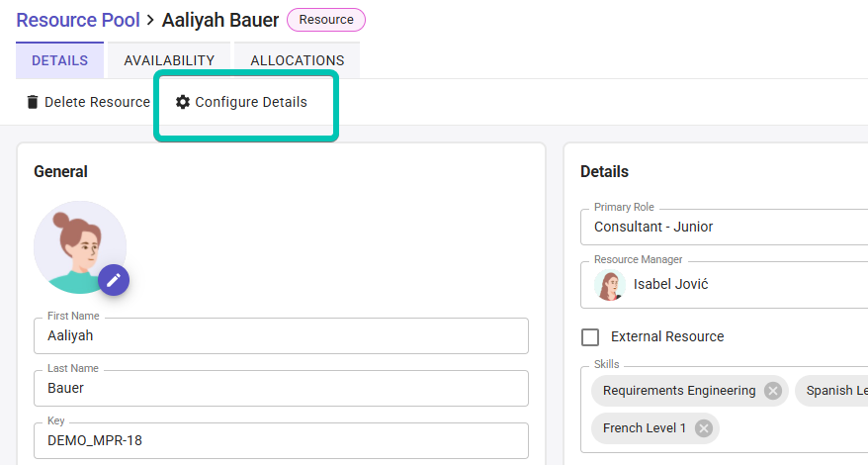This screenshot has width=868, height=465.
Task: Click the Delete Resource button
Action: point(89,102)
